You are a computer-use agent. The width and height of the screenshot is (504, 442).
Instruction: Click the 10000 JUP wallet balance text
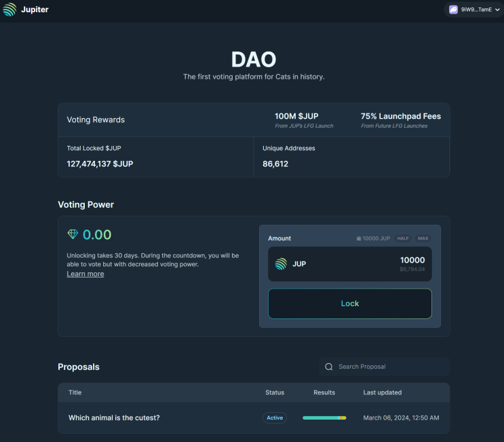(x=376, y=238)
